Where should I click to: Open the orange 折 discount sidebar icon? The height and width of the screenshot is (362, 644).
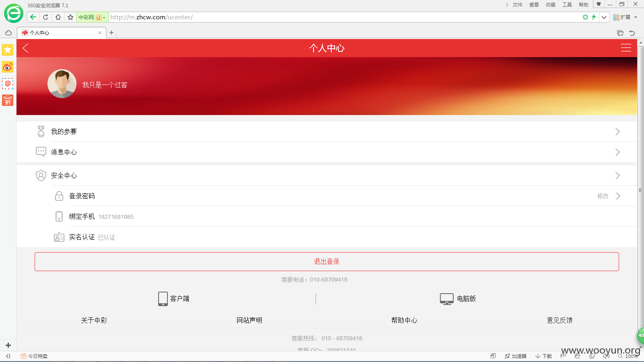coord(8,100)
